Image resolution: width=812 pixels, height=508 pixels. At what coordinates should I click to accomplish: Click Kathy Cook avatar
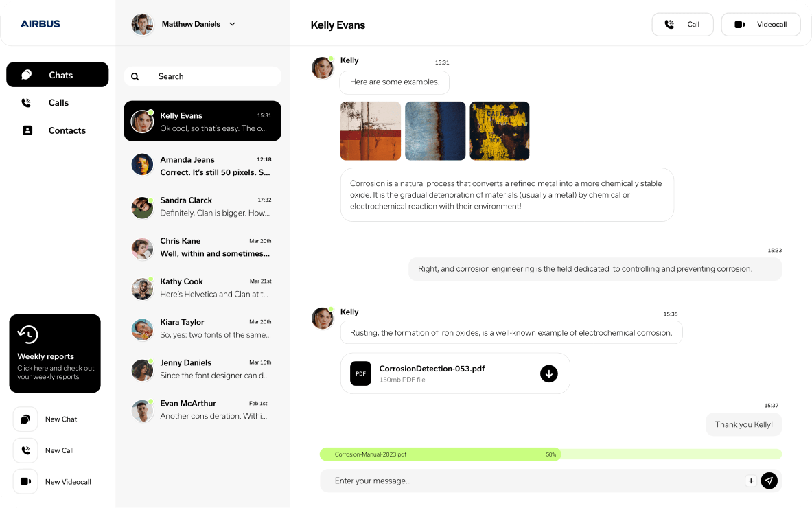point(142,289)
